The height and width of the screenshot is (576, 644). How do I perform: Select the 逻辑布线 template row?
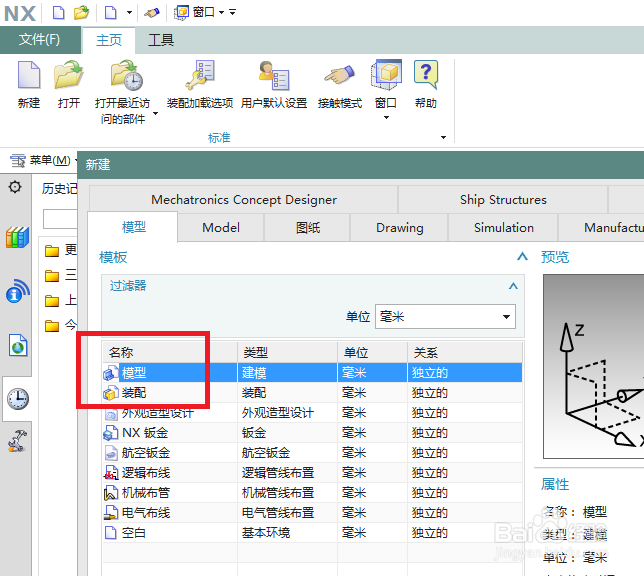312,473
